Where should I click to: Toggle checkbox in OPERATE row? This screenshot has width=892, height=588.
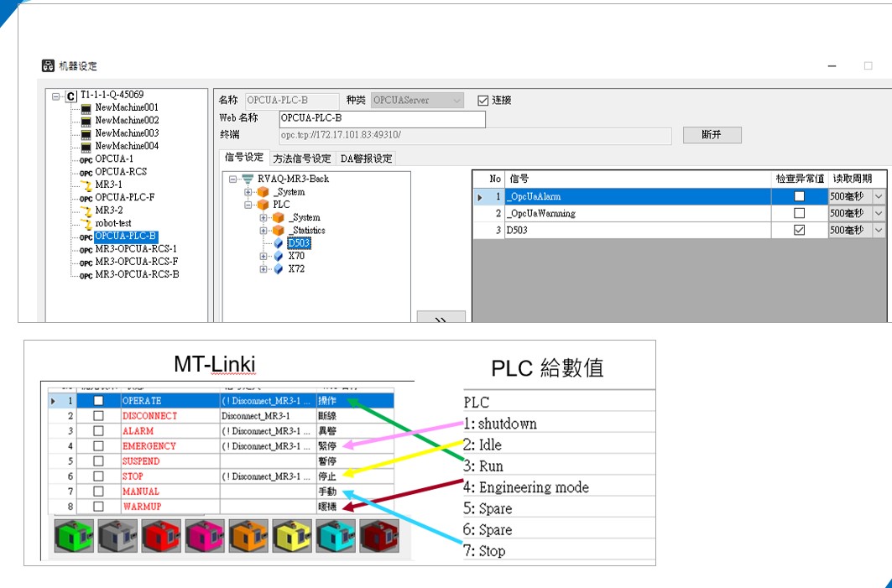point(98,401)
